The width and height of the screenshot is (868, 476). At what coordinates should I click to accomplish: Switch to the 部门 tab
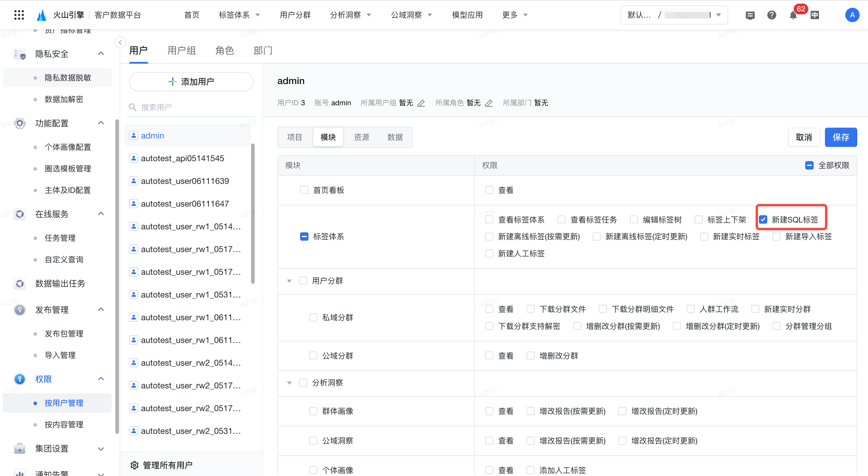point(263,51)
